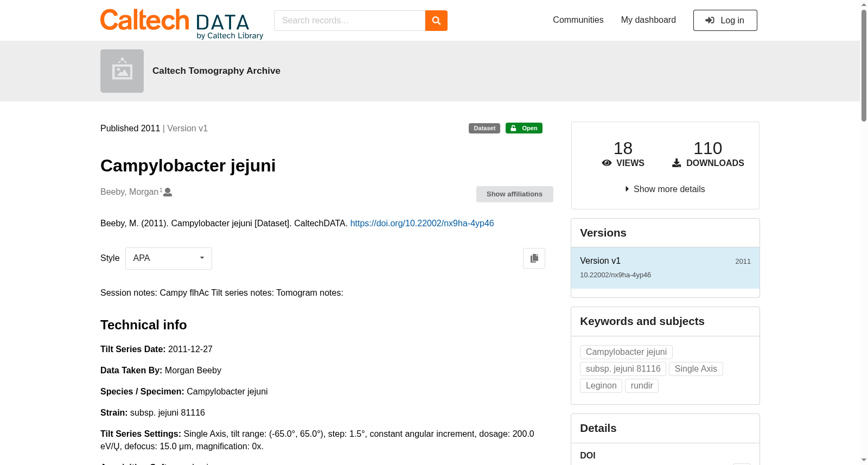Copy citation with the clipboard icon button
The image size is (868, 465).
534,258
